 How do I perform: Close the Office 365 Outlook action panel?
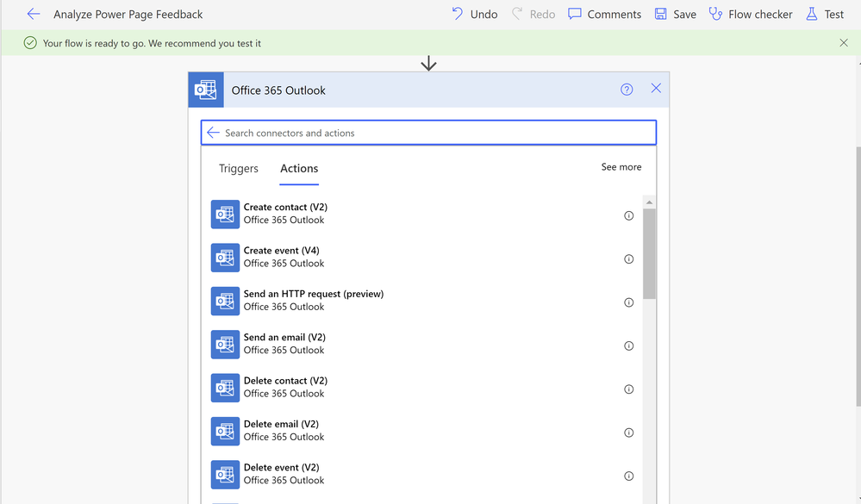click(656, 89)
